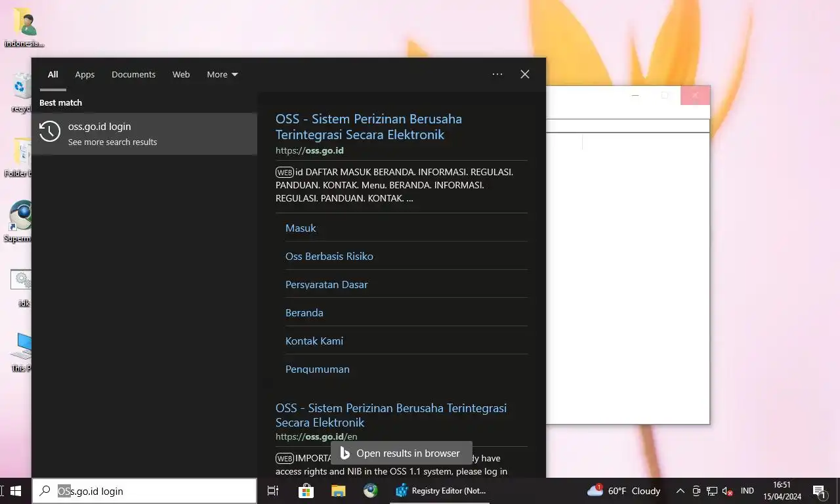Open best match oss.go.id login result

pos(144,134)
